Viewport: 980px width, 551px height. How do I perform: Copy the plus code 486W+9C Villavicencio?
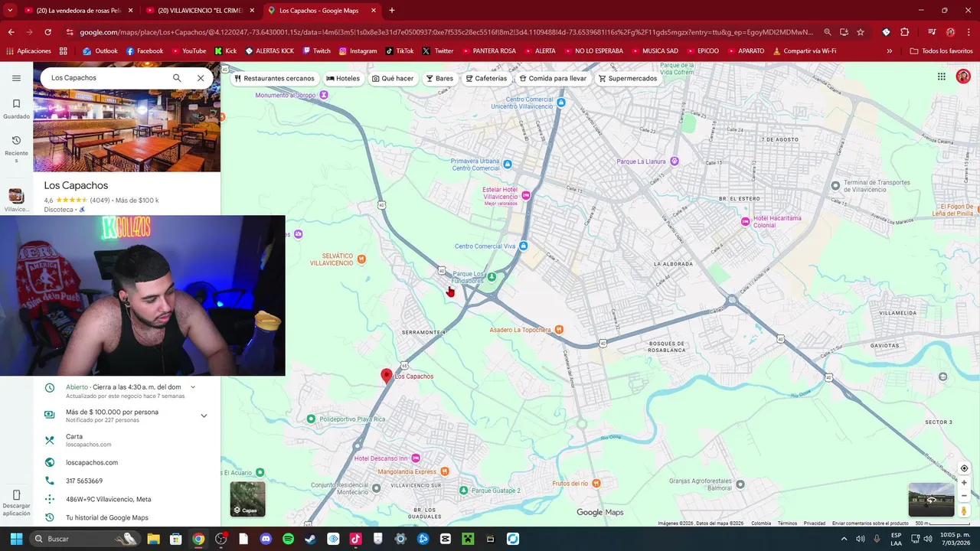[127, 499]
